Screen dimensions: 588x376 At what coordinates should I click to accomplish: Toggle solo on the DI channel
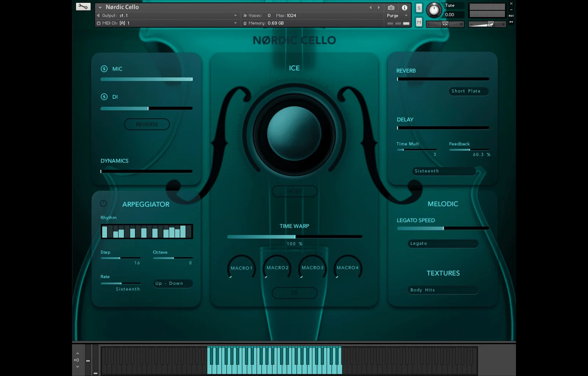[104, 97]
